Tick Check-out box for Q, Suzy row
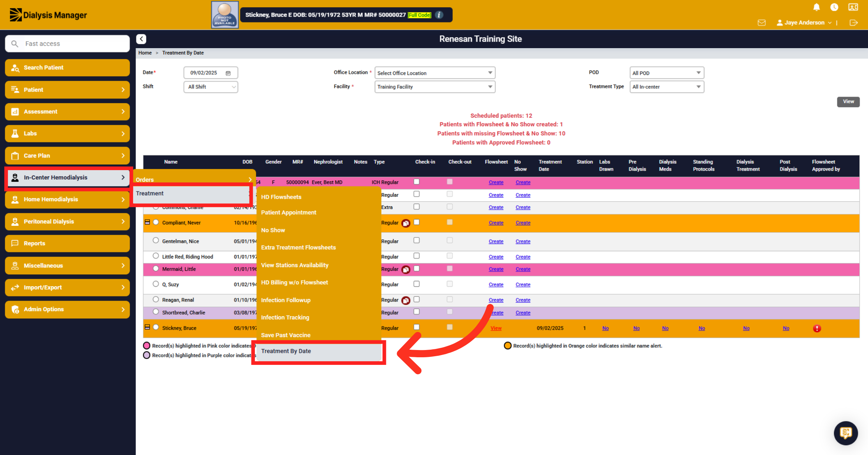 coord(450,284)
